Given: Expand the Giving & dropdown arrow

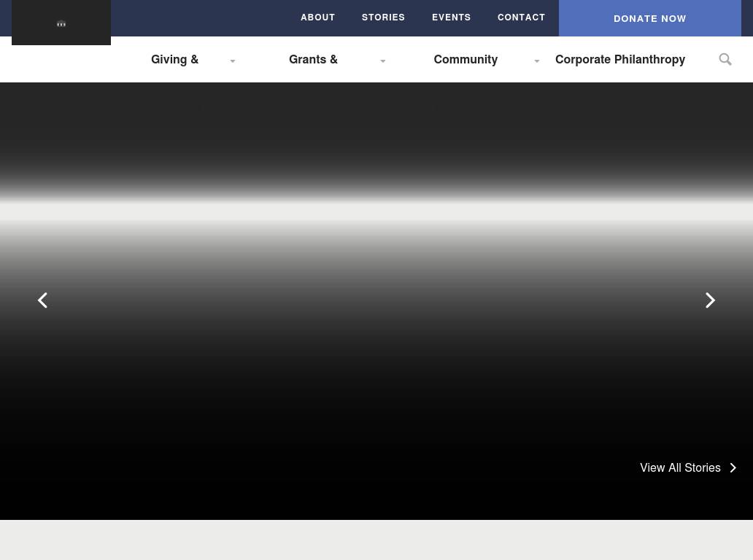Looking at the screenshot, I should pyautogui.click(x=233, y=61).
